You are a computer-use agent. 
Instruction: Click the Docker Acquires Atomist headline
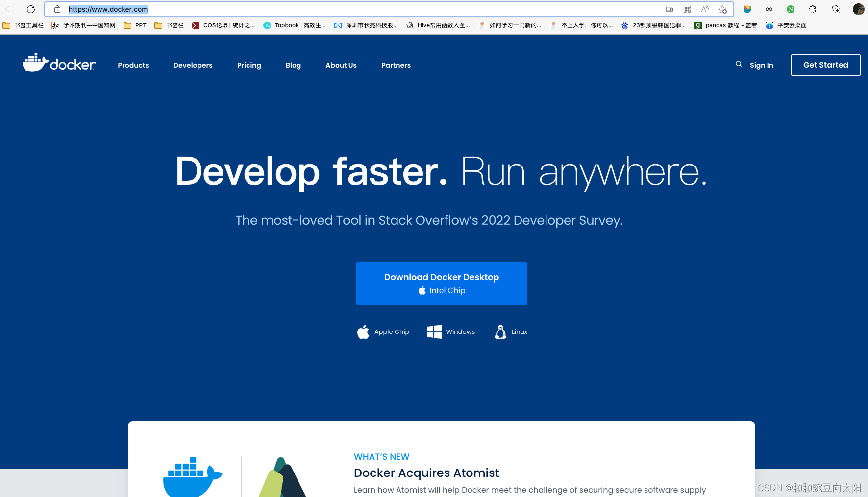tap(426, 473)
